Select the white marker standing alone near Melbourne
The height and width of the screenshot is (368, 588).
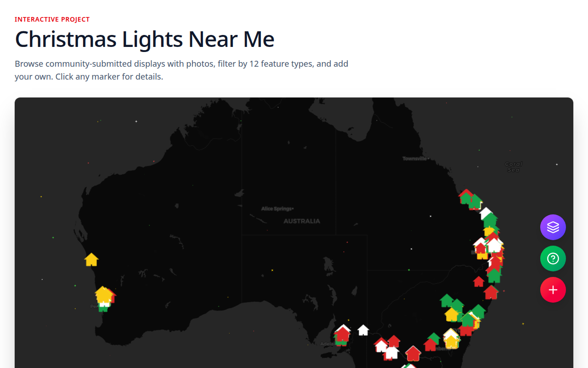point(362,329)
